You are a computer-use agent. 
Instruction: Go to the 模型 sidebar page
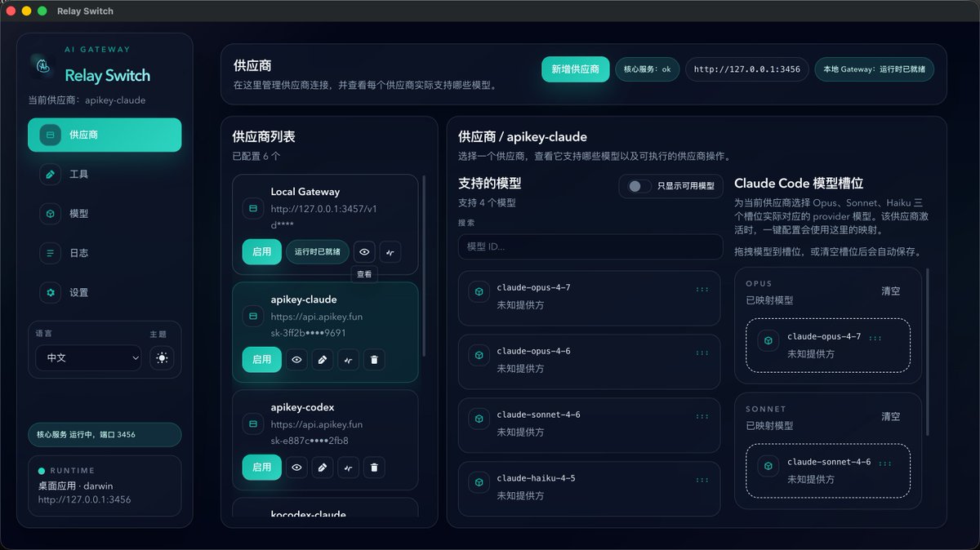coord(105,213)
